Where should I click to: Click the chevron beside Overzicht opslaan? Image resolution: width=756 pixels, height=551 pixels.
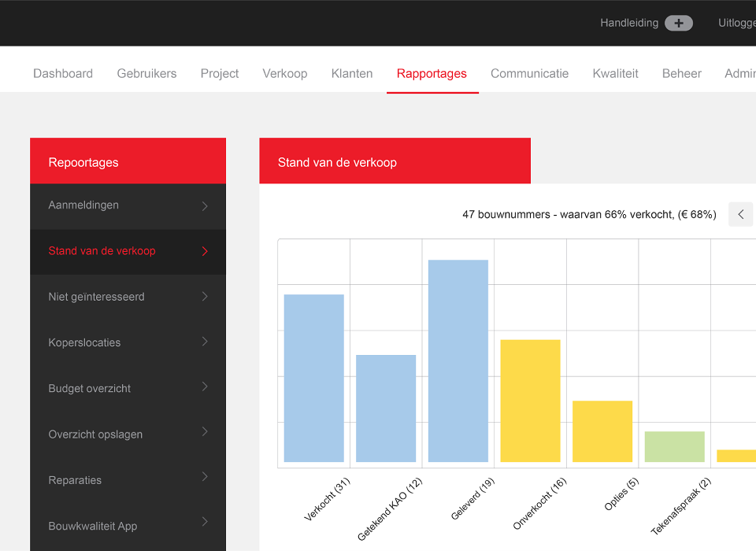point(205,433)
